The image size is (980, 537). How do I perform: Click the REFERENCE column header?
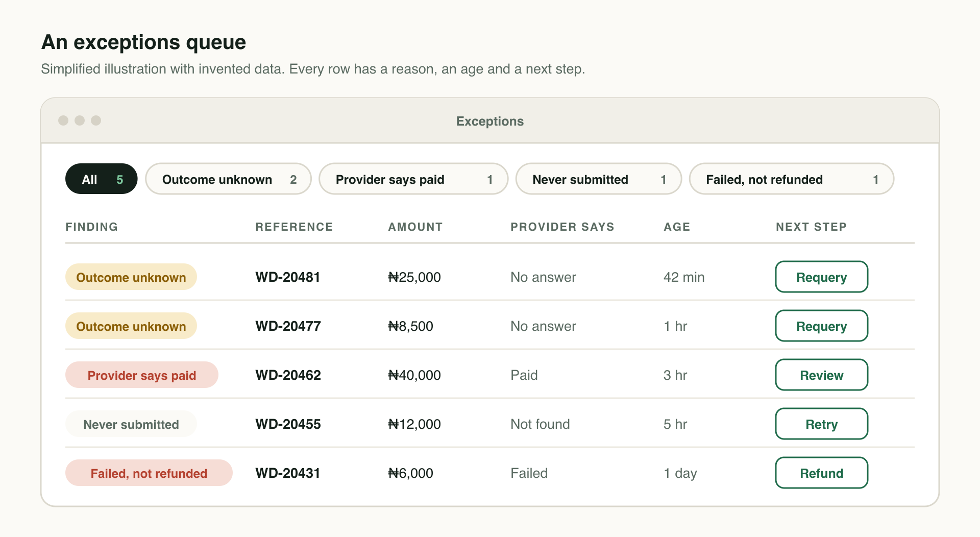pyautogui.click(x=294, y=227)
